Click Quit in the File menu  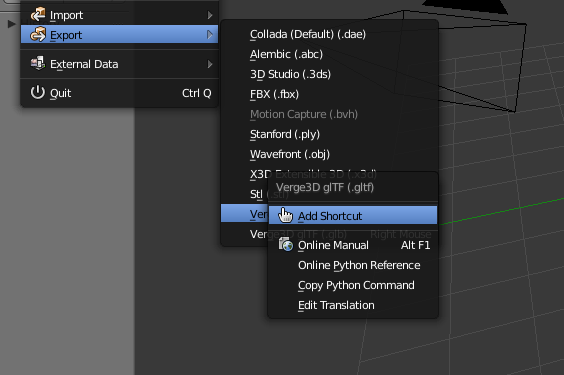tap(119, 93)
